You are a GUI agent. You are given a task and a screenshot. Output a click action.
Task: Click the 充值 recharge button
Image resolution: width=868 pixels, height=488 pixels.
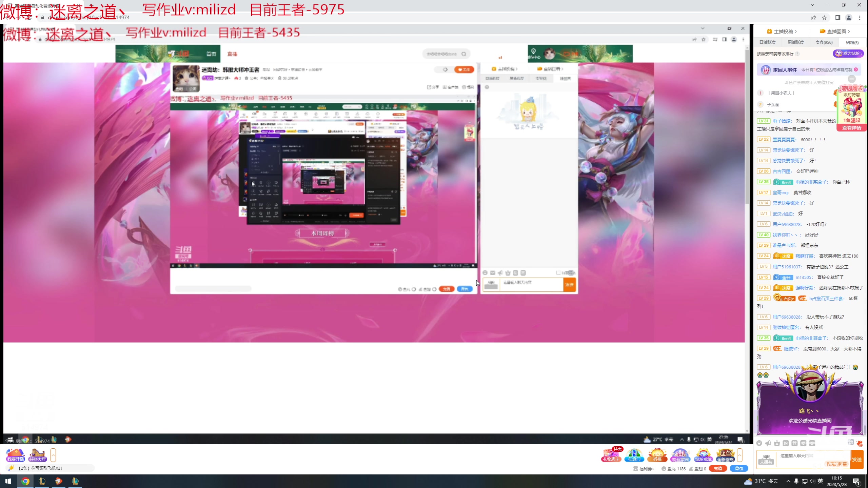(718, 468)
